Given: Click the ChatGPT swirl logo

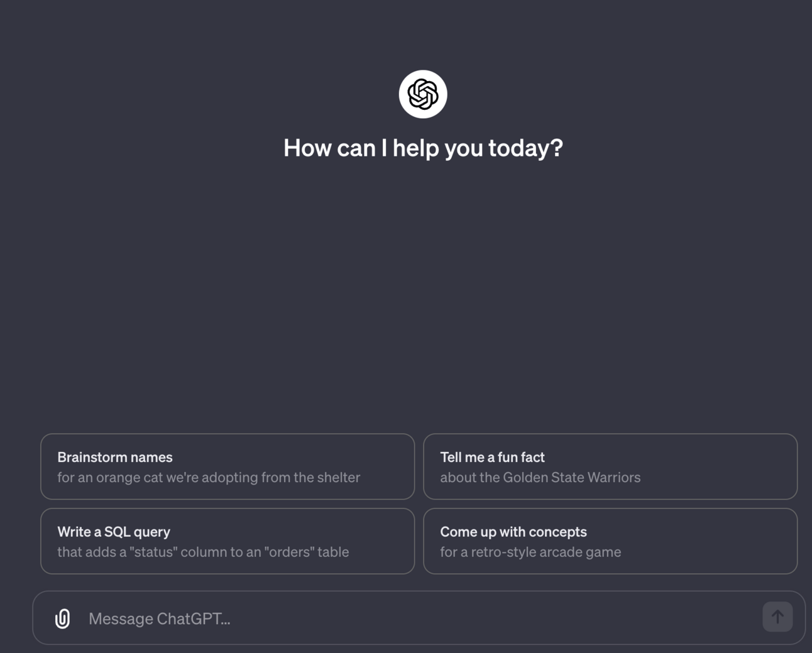Looking at the screenshot, I should pos(423,94).
